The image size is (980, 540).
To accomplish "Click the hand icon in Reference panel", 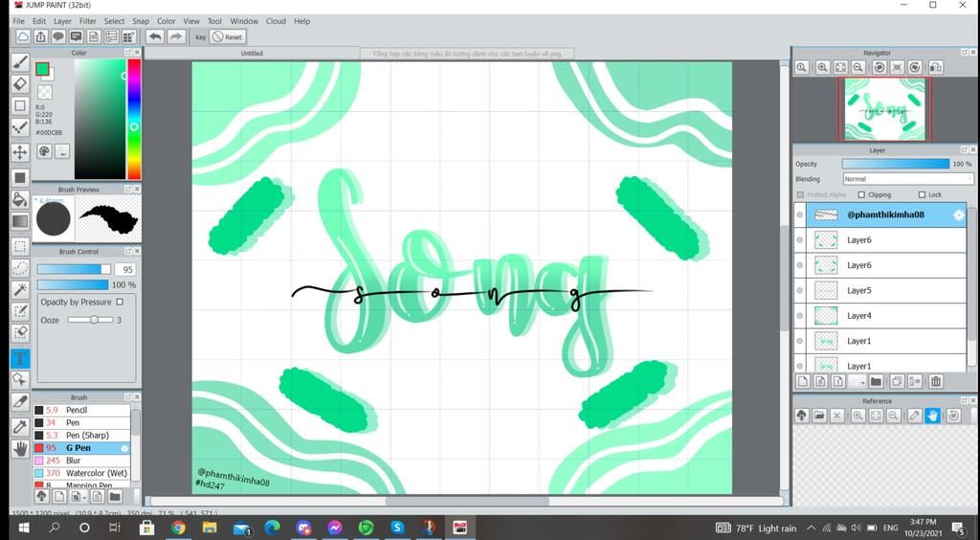I will (932, 416).
